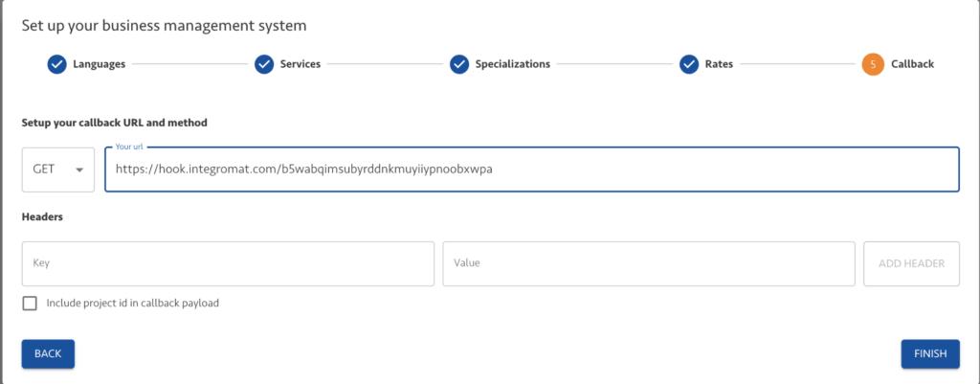The width and height of the screenshot is (980, 384).
Task: Select the Callback step label
Action: coord(913,64)
